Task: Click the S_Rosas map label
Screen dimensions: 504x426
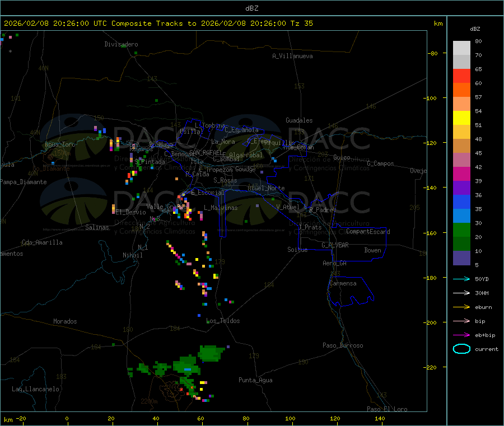Action: (225, 180)
